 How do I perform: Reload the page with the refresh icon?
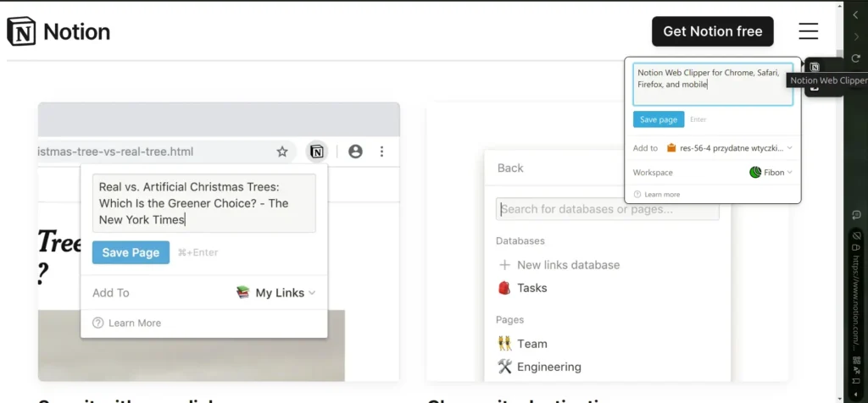856,58
